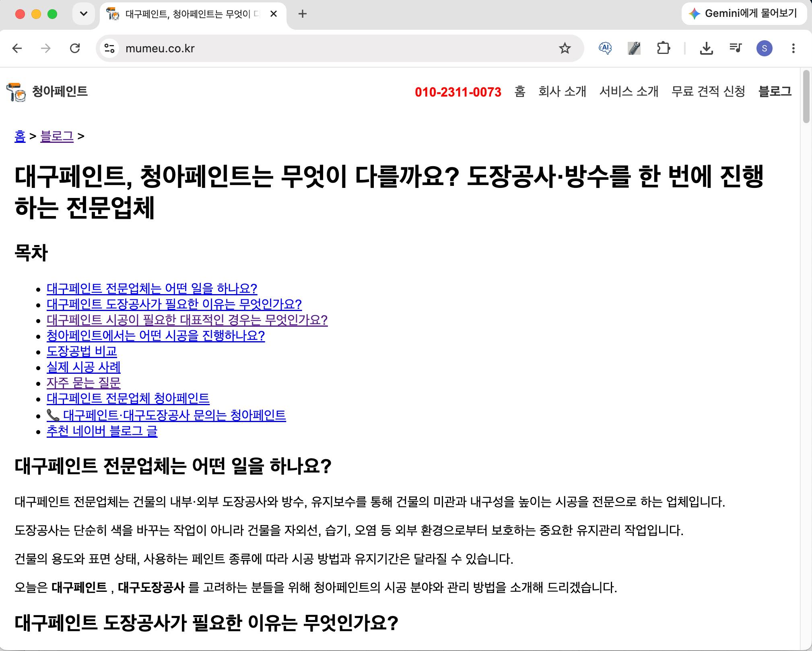812x651 pixels.
Task: Open a new browser tab
Action: pyautogui.click(x=303, y=14)
